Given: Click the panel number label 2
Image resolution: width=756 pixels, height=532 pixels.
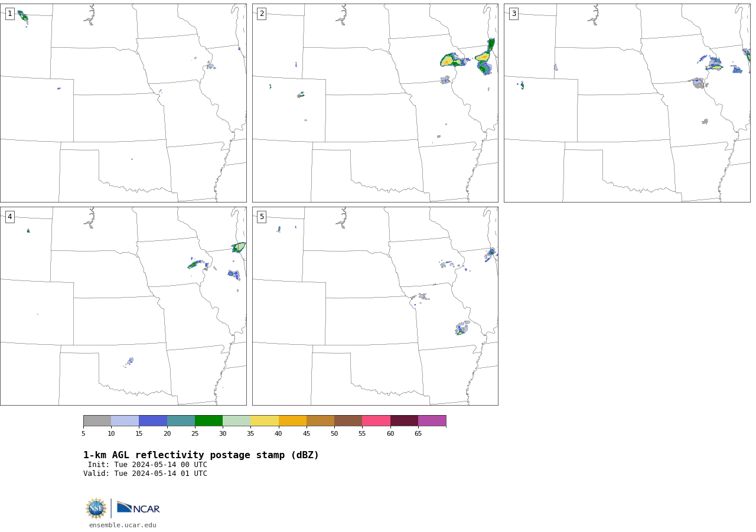Looking at the screenshot, I should 262,14.
